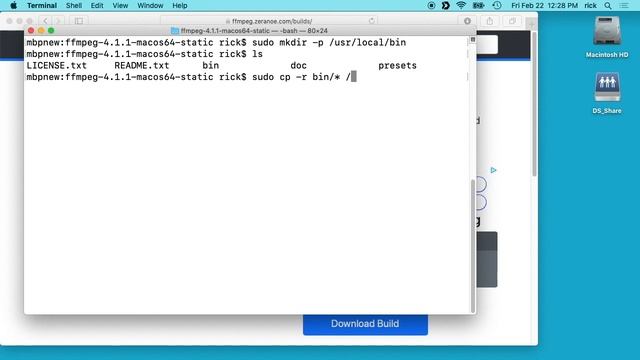640x360 pixels.
Task: Open Spotlight search icon
Action: [x=608, y=5]
